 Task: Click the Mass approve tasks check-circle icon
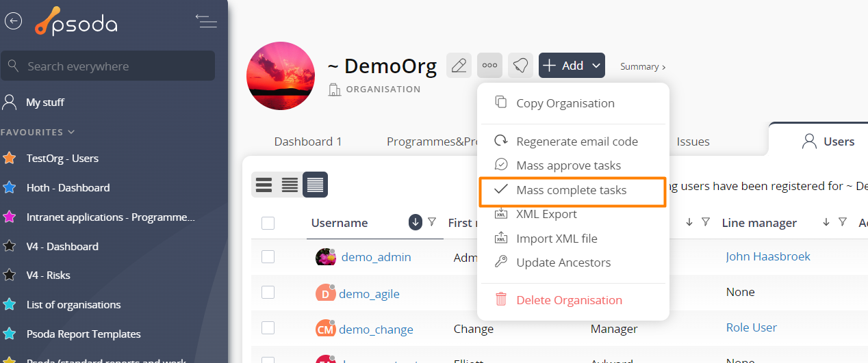point(501,165)
